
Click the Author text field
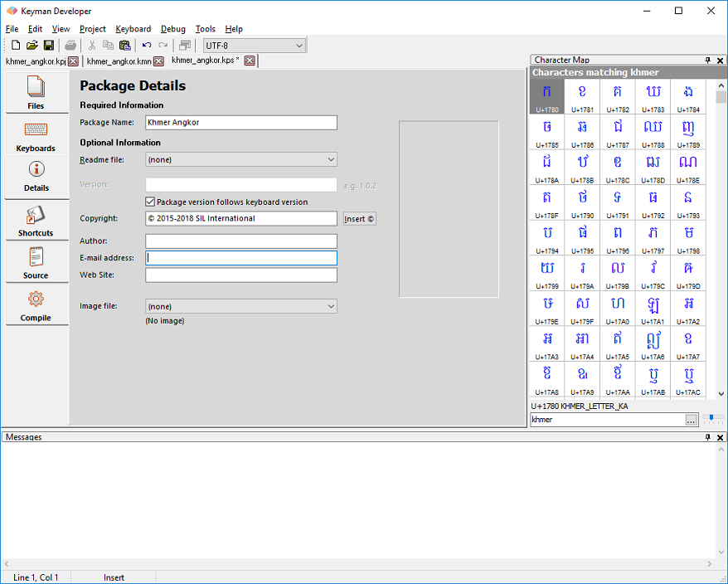click(241, 241)
